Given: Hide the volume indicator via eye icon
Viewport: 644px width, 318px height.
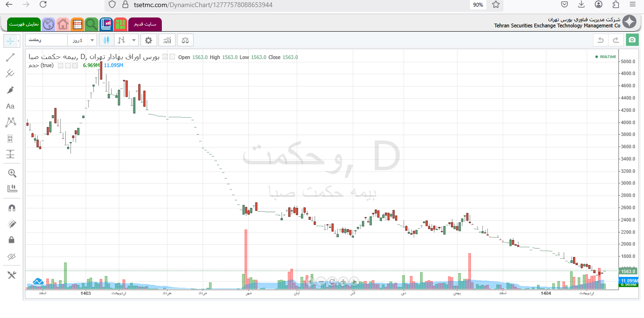Looking at the screenshot, I should click(x=61, y=66).
